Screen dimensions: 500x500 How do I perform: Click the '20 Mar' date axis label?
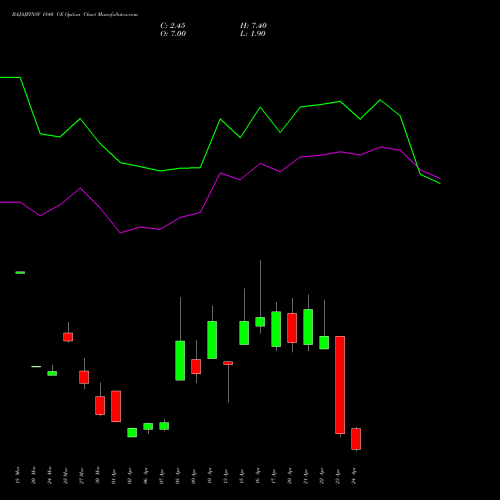(x=33, y=475)
